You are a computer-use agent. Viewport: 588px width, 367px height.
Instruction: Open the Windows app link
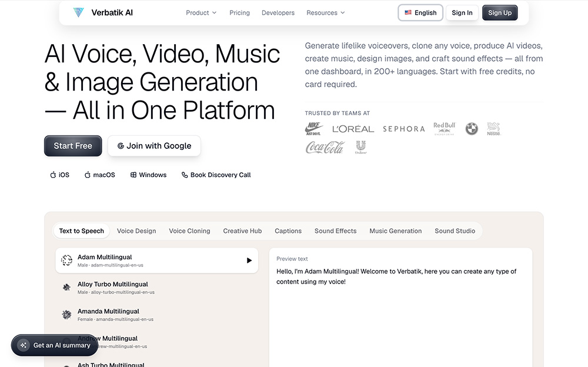(149, 175)
